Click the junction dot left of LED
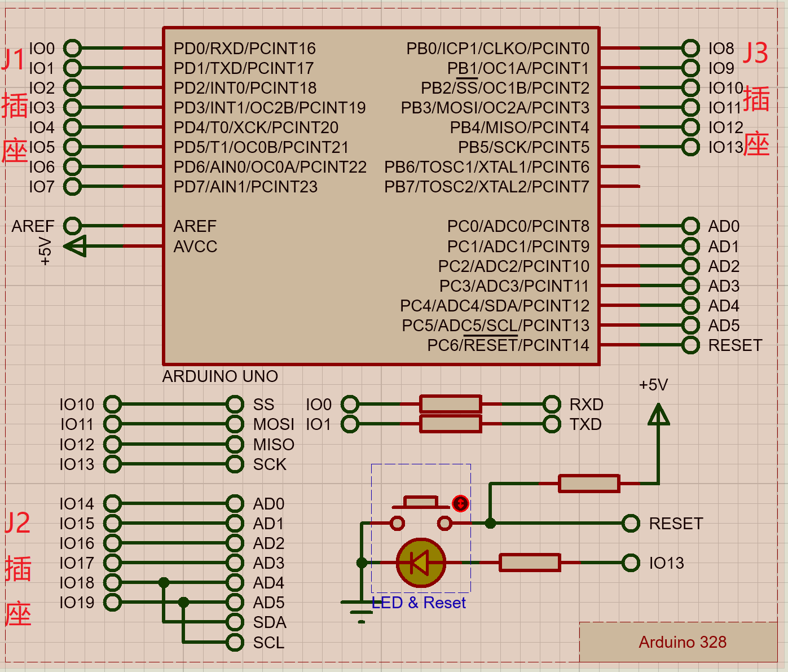 362,563
